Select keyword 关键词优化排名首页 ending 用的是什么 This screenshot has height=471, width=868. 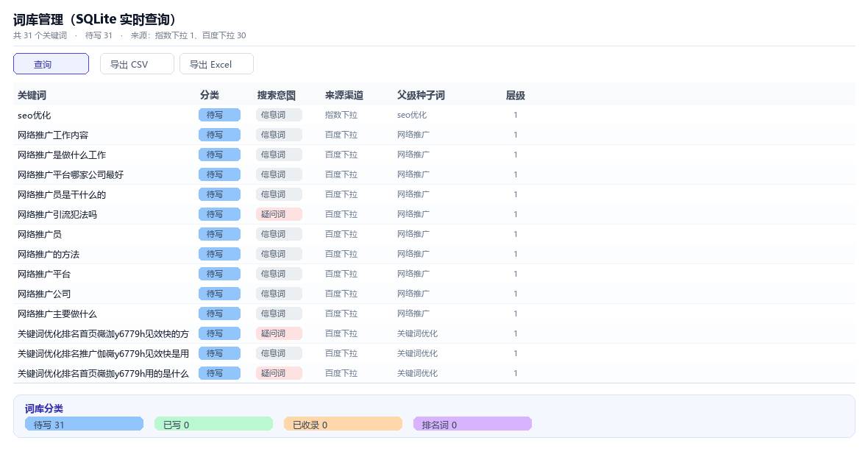[x=103, y=373]
